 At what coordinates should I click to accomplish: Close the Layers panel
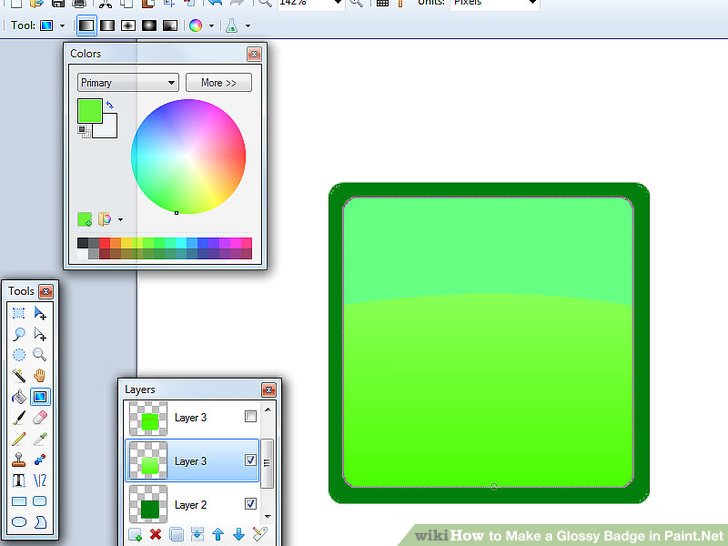tap(269, 390)
